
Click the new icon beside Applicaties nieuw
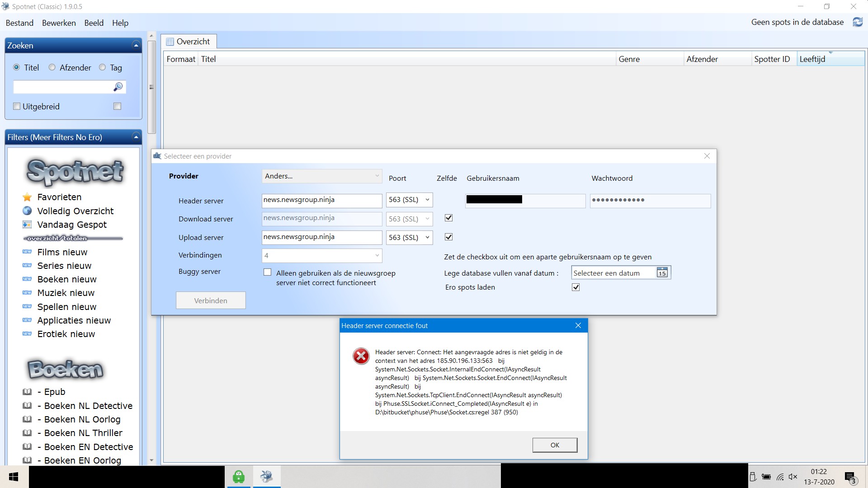[27, 320]
